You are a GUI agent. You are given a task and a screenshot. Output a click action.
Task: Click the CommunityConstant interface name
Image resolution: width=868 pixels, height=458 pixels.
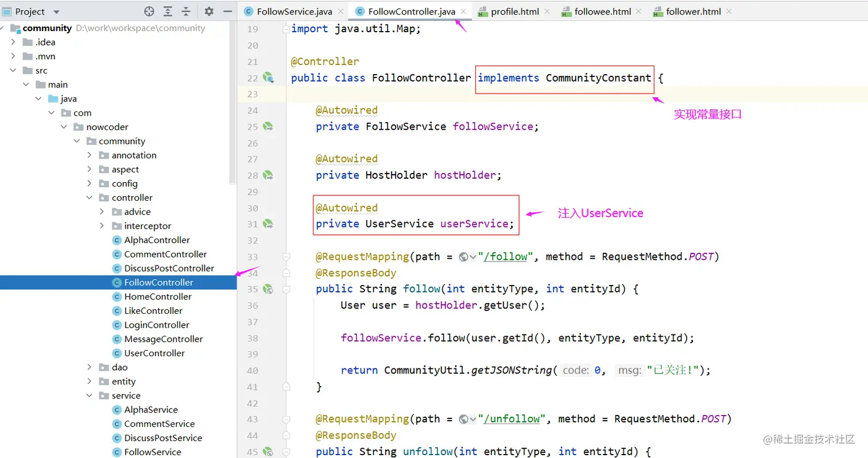[x=599, y=78]
